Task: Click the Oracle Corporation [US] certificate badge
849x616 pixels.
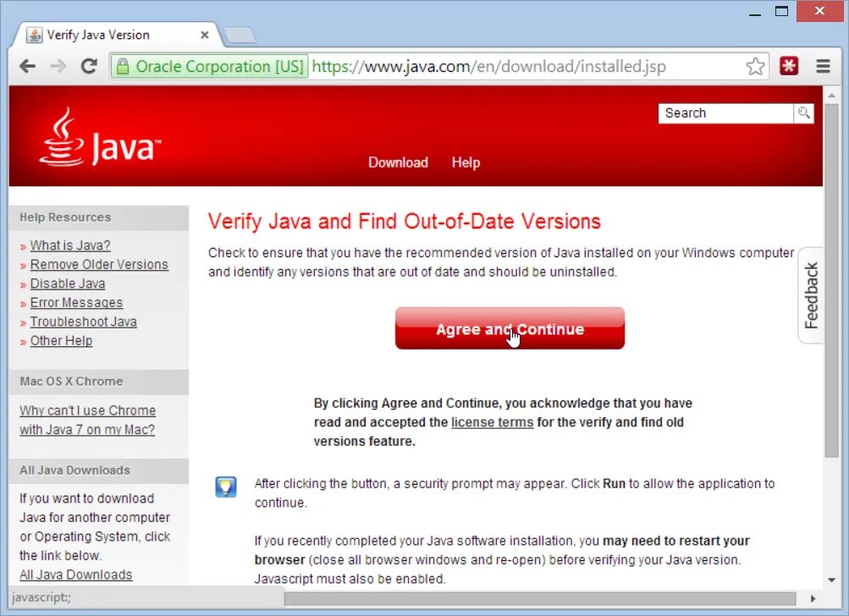Action: tap(210, 67)
